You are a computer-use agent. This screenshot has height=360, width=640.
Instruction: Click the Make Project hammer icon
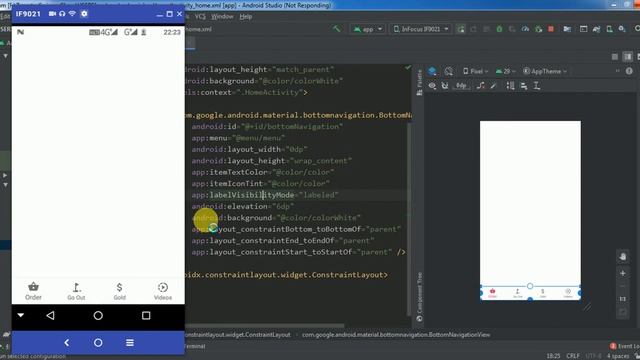point(337,29)
